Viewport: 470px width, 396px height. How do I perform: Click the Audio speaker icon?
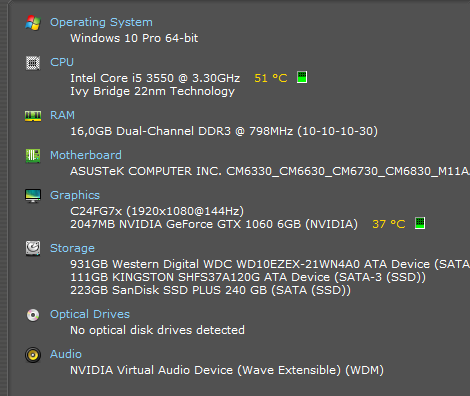33,355
